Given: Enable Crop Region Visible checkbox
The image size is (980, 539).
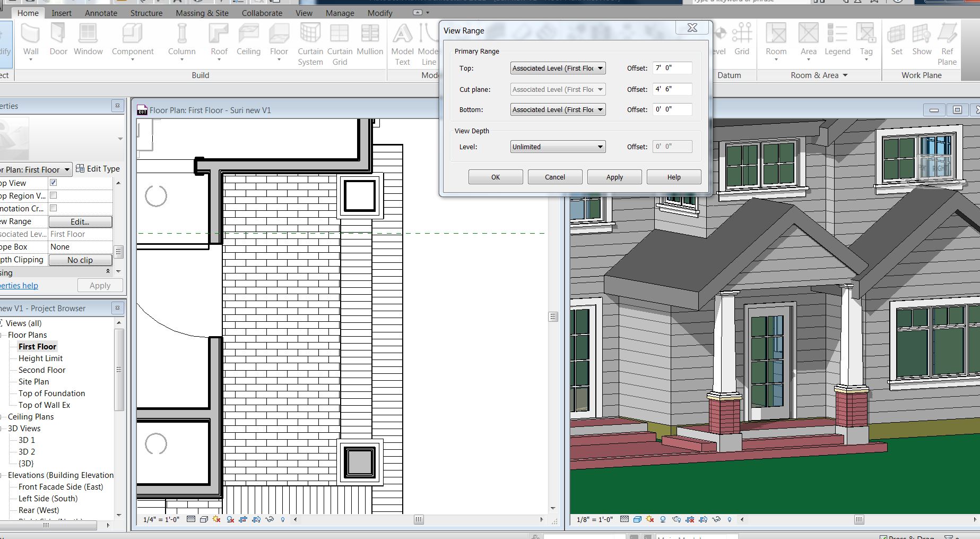Looking at the screenshot, I should point(54,195).
